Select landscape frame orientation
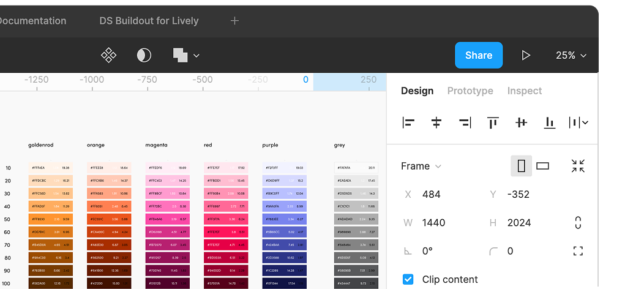This screenshot has width=644, height=289. pos(542,166)
